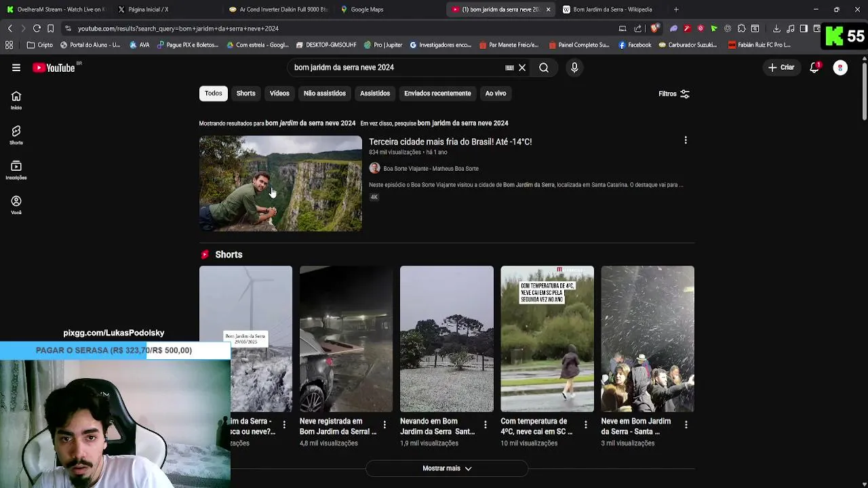Open Com temperatura de 4ºC short thumbnail
Image resolution: width=868 pixels, height=488 pixels.
(547, 339)
